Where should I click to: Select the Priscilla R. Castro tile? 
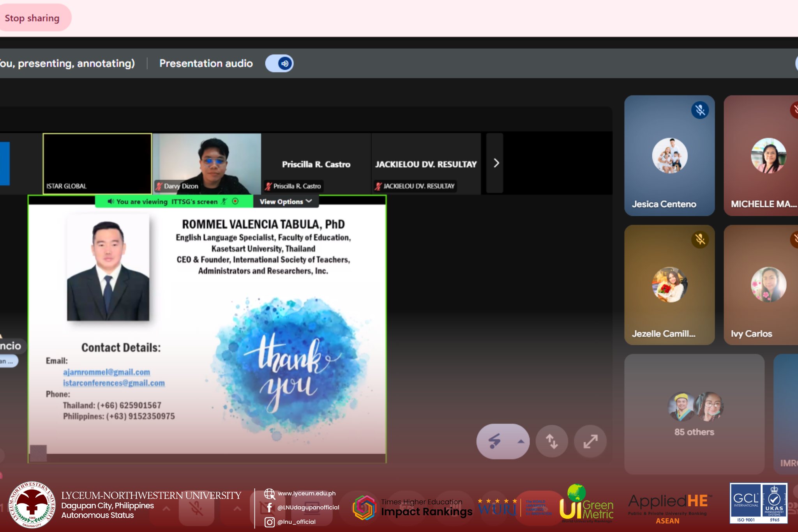coord(316,163)
